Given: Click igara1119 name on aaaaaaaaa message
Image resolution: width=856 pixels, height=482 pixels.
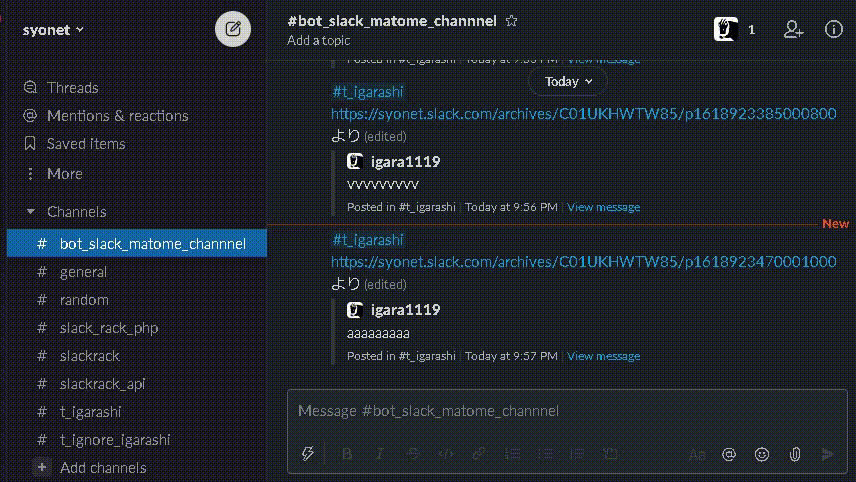Looking at the screenshot, I should 405,310.
